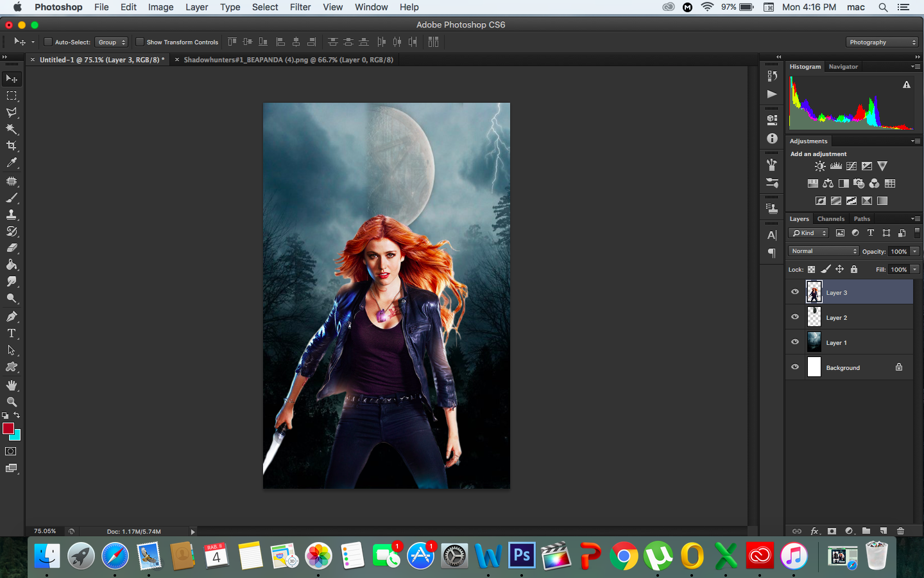Select the Path Selection tool
This screenshot has height=578, width=924.
(12, 350)
